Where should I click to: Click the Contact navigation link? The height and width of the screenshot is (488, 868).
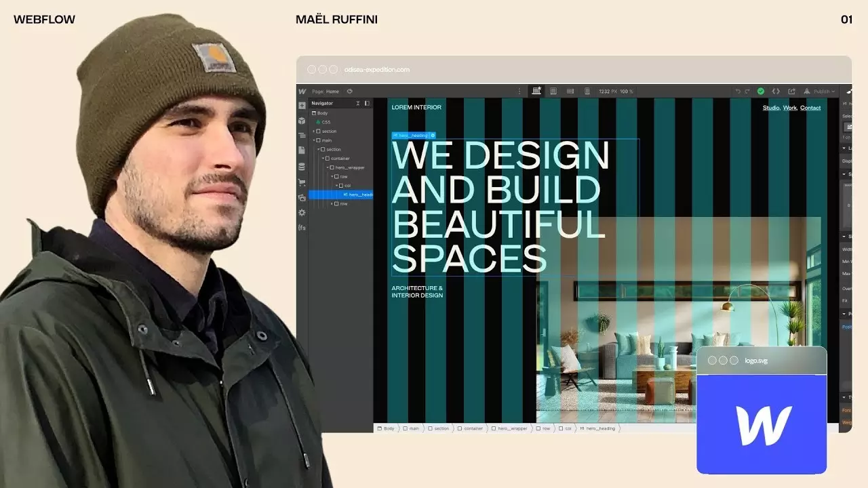coord(811,108)
